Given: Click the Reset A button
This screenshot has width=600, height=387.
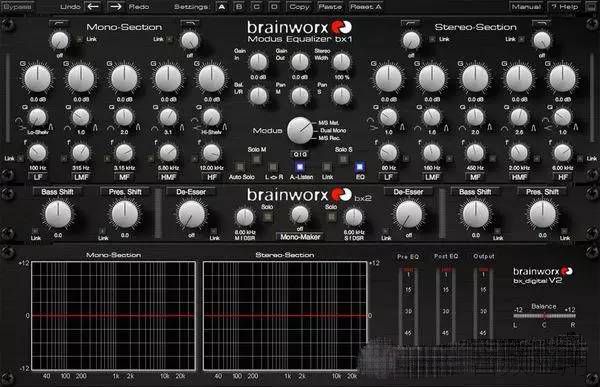Looking at the screenshot, I should click(366, 7).
